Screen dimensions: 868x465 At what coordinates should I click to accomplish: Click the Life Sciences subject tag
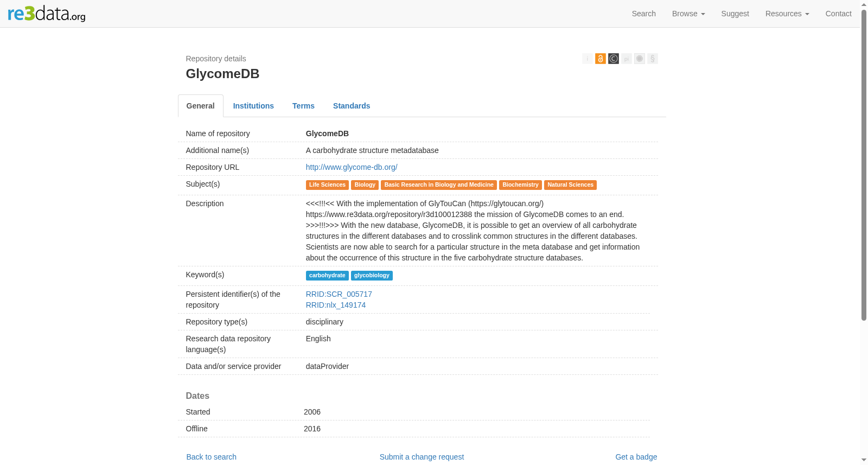pos(327,185)
